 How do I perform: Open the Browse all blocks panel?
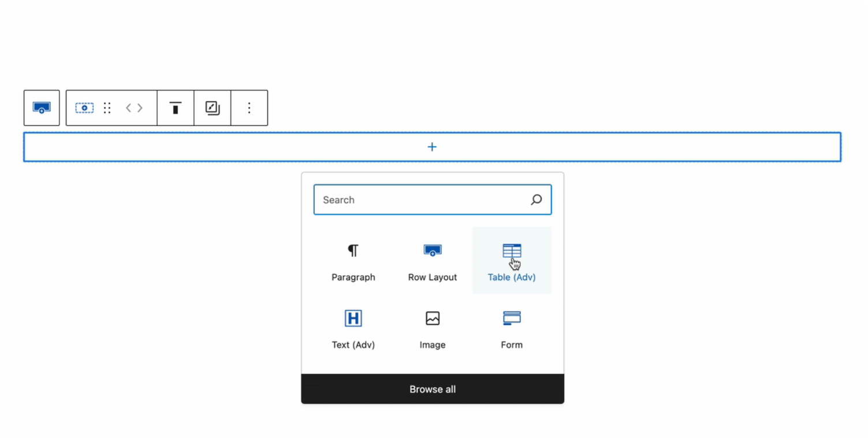432,389
